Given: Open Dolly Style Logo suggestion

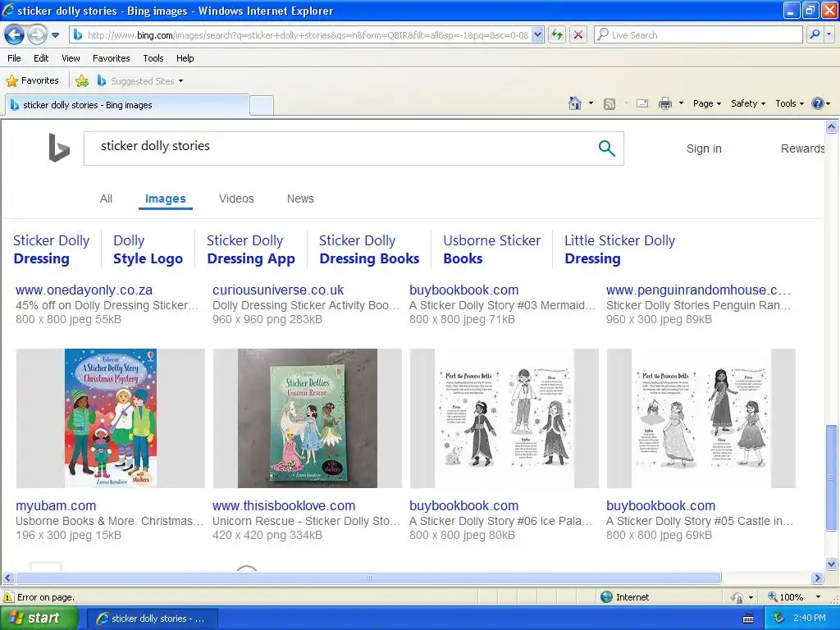Looking at the screenshot, I should tap(148, 249).
